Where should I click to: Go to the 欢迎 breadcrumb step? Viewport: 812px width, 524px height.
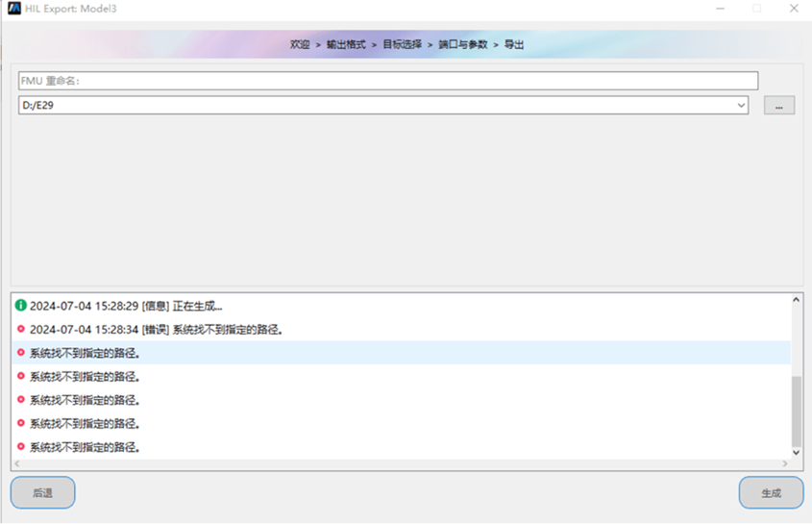[300, 44]
